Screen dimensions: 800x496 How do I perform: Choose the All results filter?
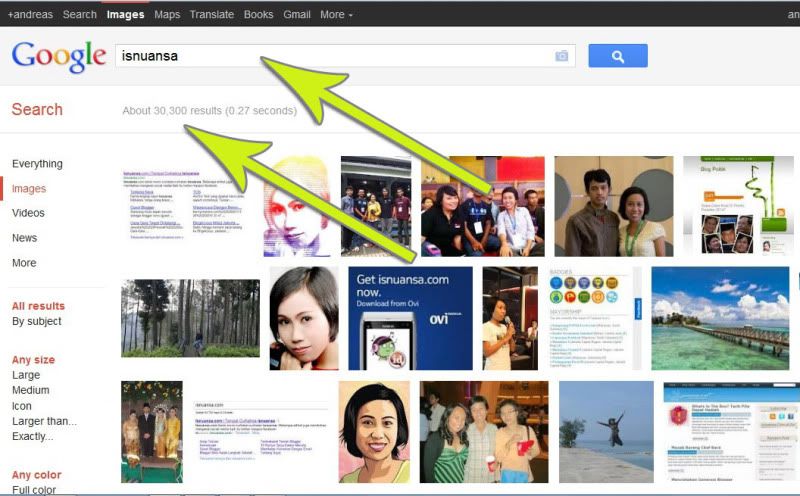coord(38,306)
